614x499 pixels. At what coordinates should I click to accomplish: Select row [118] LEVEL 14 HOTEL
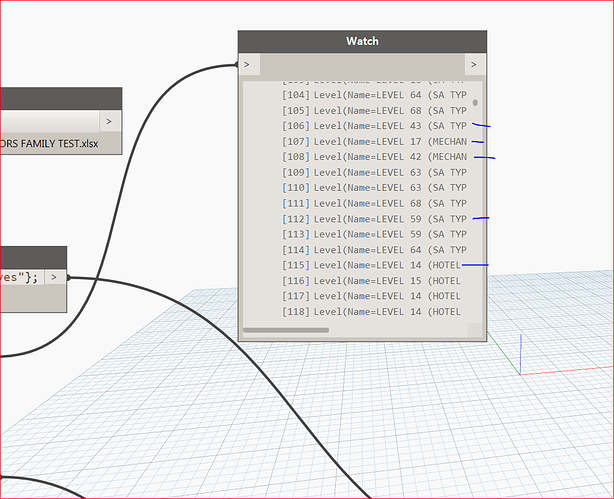[371, 312]
